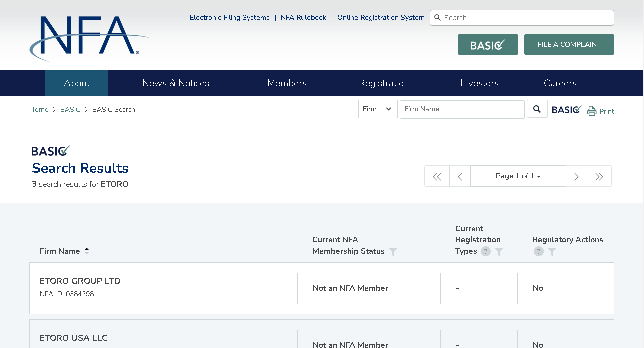Click the BASIC logo beside Print
Viewport: 644px width, 348px height.
pyautogui.click(x=567, y=109)
